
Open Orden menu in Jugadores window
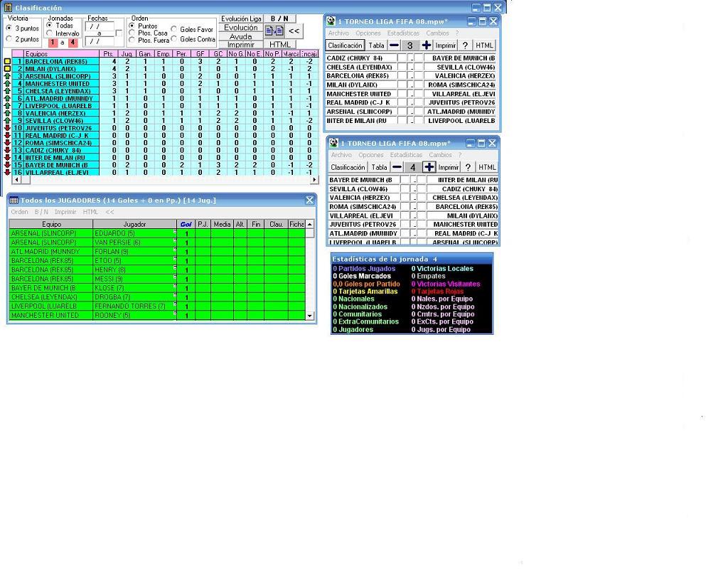tap(19, 212)
